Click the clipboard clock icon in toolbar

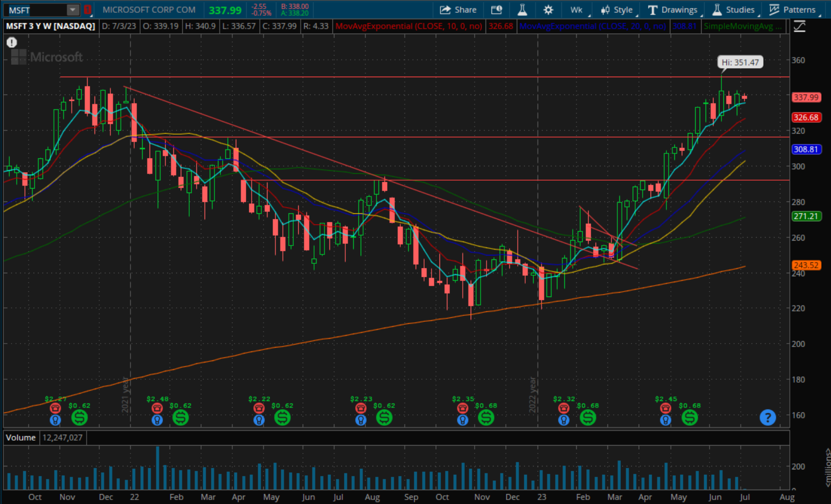[497, 10]
